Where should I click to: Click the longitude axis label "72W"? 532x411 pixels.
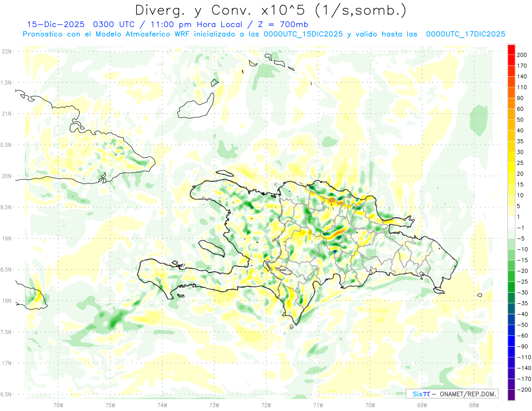[266, 405]
